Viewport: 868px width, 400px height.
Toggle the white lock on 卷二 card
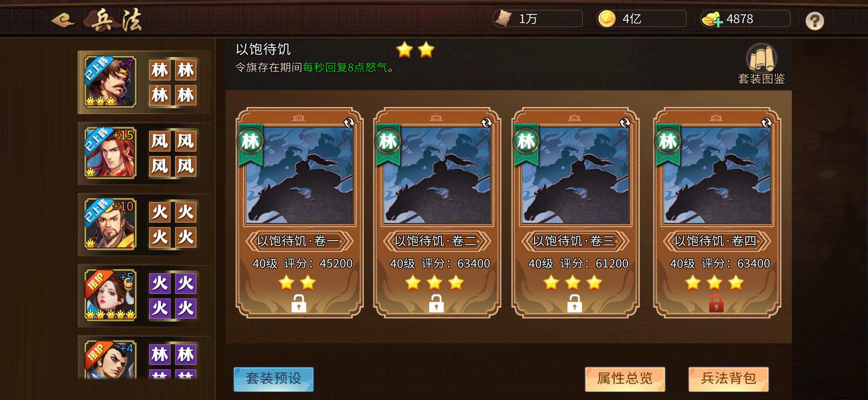tap(436, 303)
